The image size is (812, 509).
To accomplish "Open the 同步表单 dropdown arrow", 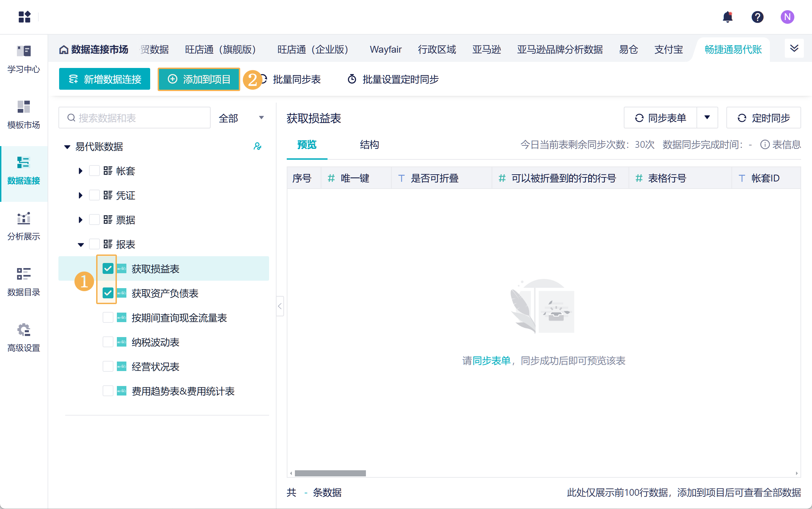I will pos(707,118).
